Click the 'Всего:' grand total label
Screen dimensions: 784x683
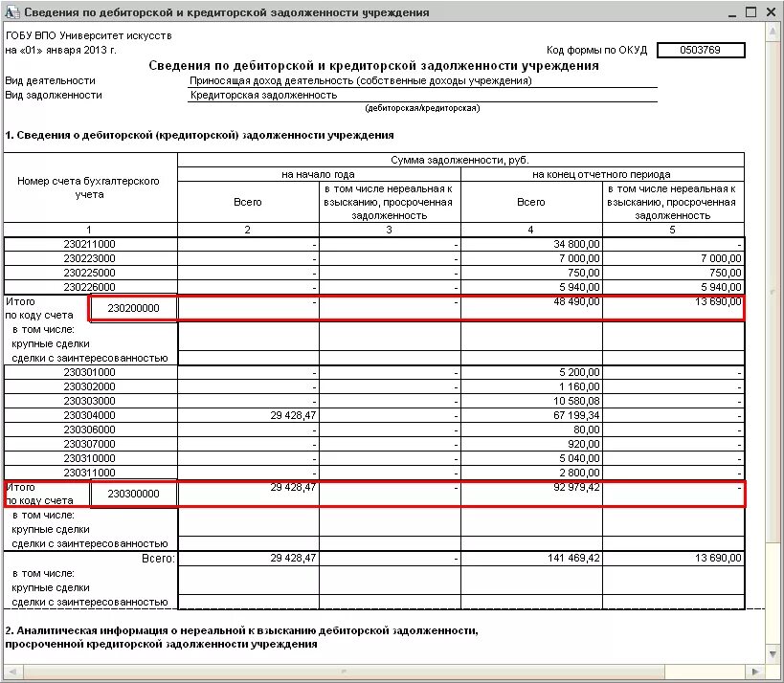(x=159, y=559)
